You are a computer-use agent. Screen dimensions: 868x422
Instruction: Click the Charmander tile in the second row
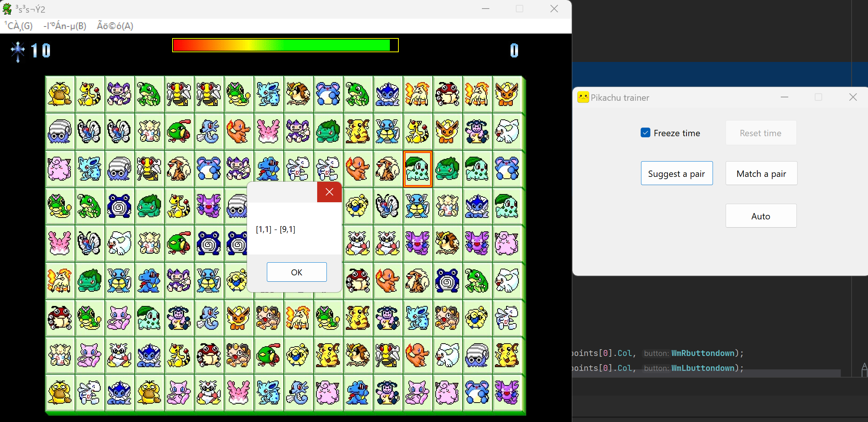239,131
